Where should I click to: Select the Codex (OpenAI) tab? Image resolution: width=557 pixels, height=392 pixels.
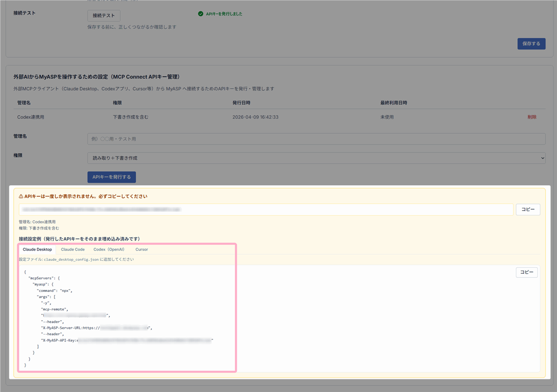(109, 249)
